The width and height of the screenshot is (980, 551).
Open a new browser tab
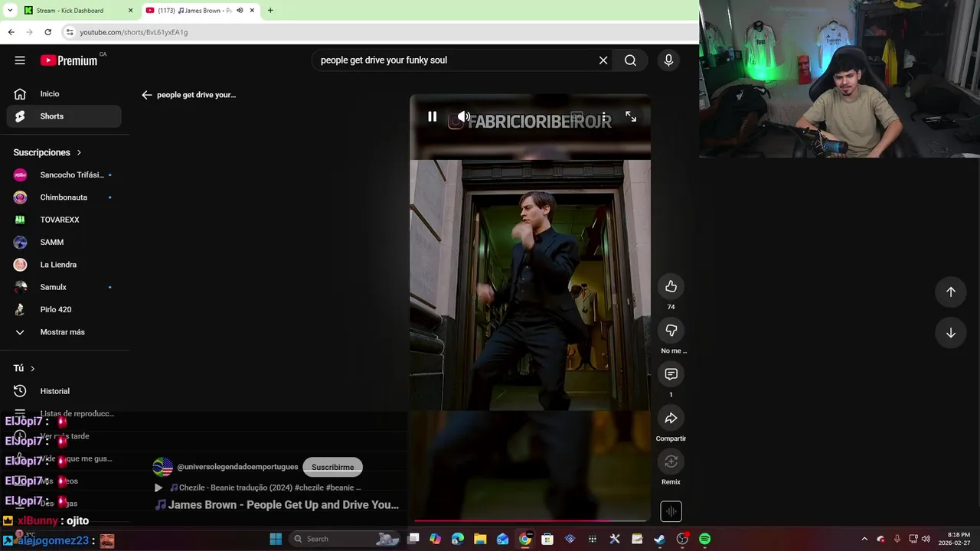[270, 11]
